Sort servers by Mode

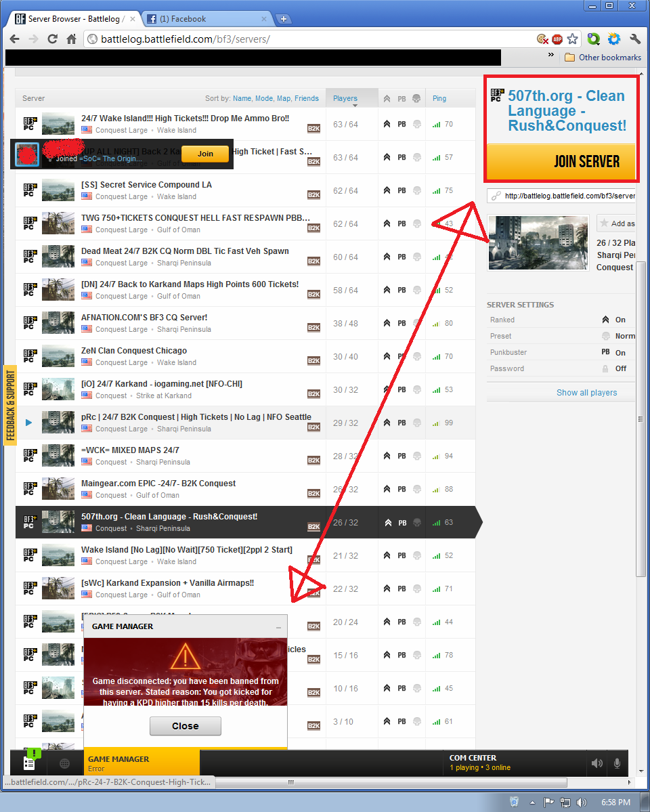tap(263, 98)
